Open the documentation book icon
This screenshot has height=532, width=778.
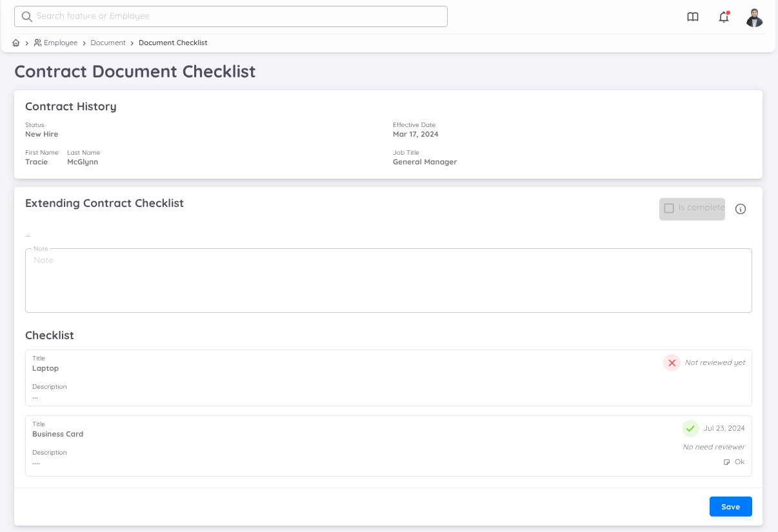[693, 17]
